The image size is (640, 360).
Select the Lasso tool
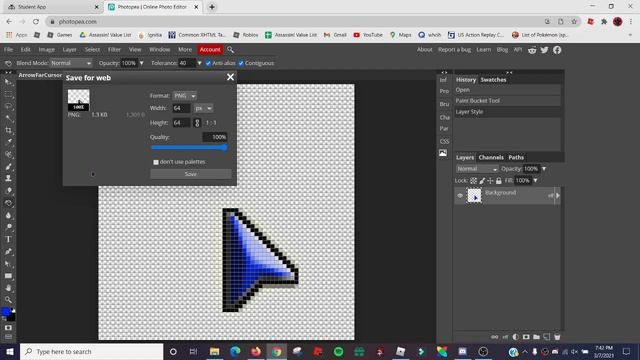8,106
